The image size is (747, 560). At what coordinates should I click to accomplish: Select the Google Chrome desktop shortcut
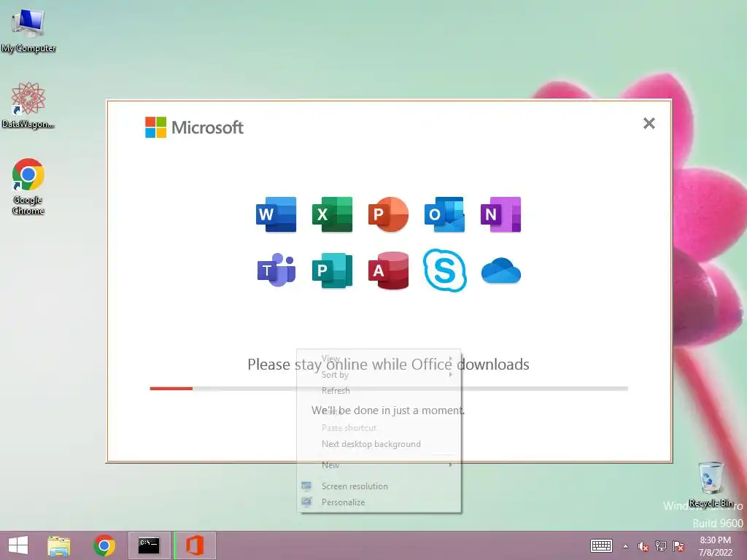pos(28,186)
